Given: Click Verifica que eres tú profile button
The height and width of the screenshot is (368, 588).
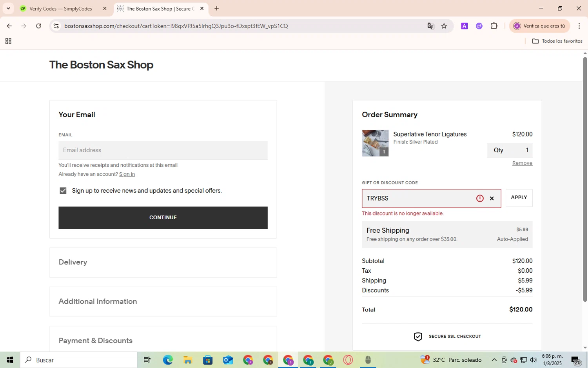Looking at the screenshot, I should pyautogui.click(x=540, y=26).
